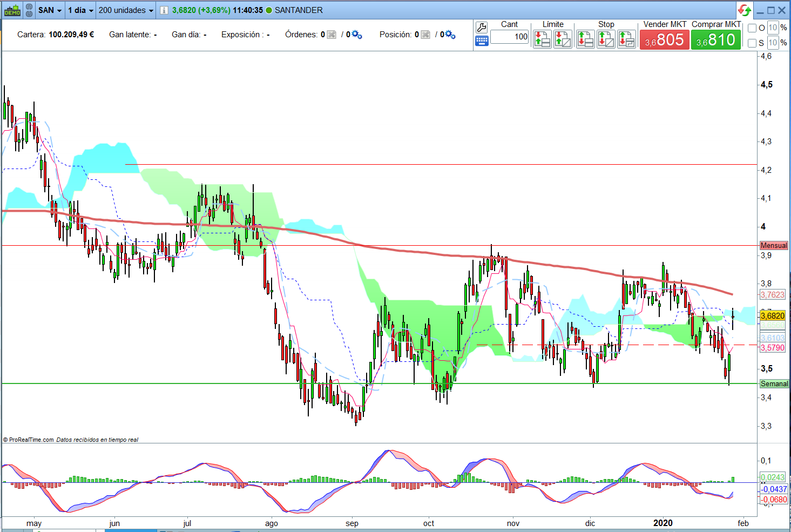Click the price change 3,6820 (+3,69%) text
The height and width of the screenshot is (532, 791).
(201, 10)
